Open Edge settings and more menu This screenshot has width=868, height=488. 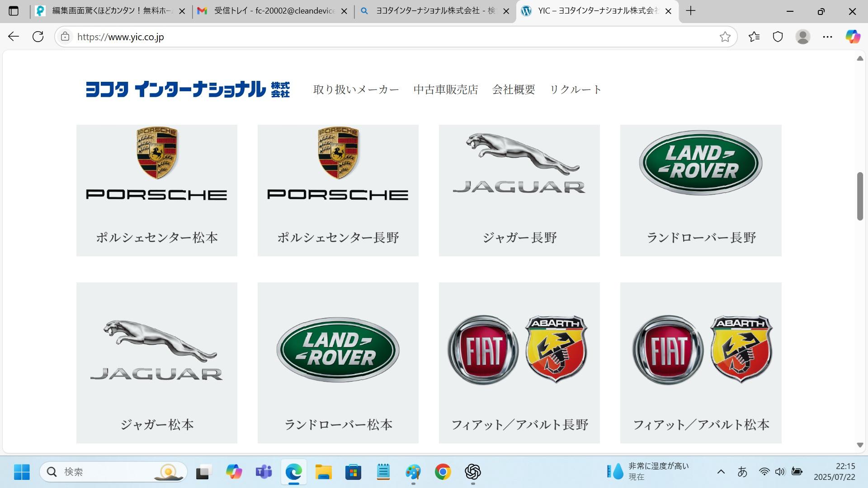point(827,37)
